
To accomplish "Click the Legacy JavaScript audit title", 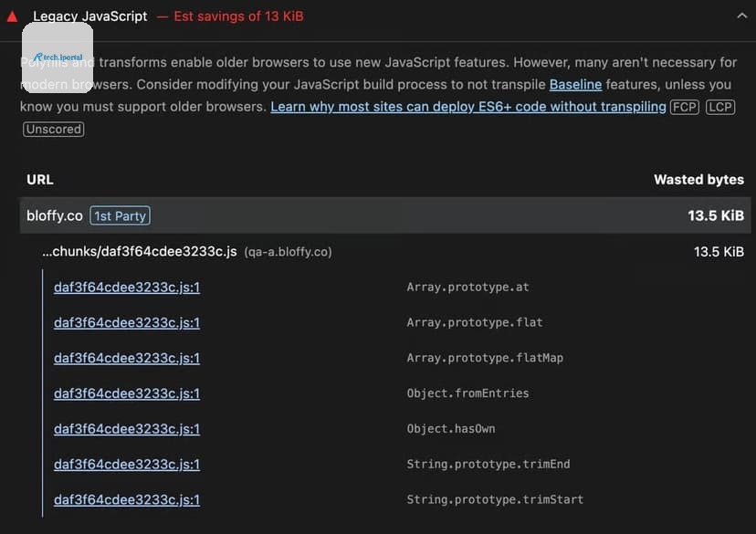I will [x=90, y=16].
